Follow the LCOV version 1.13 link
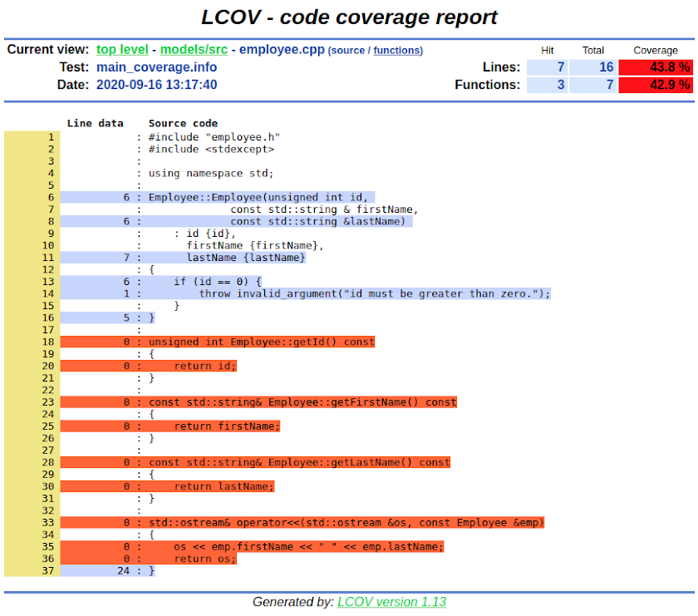This screenshot has width=698, height=616. 391,602
